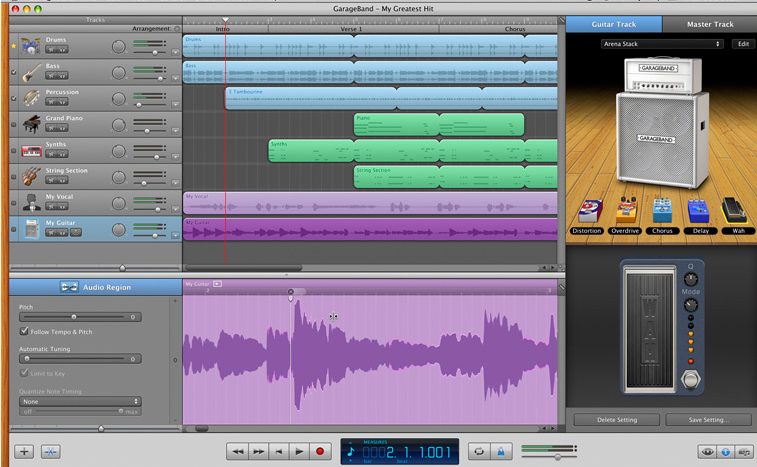
Task: Open the track editor scissors button
Action: tap(51, 452)
